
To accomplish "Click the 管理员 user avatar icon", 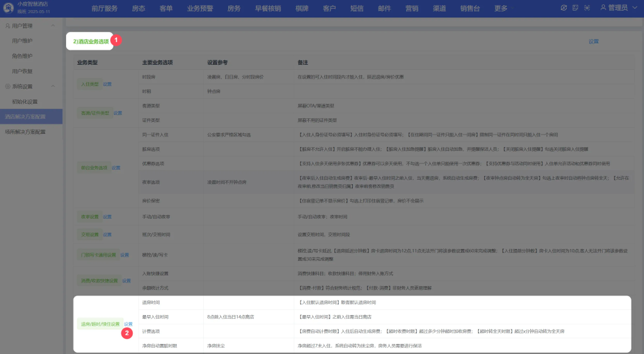I will 604,8.
